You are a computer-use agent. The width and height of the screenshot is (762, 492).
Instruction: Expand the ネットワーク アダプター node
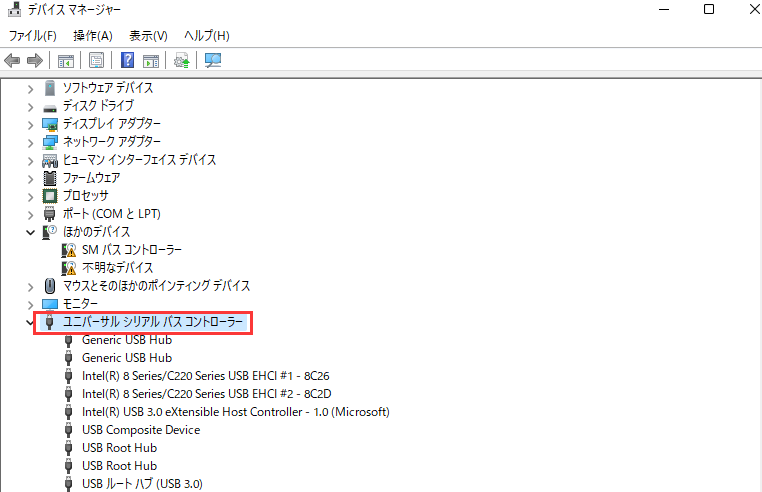tap(31, 142)
